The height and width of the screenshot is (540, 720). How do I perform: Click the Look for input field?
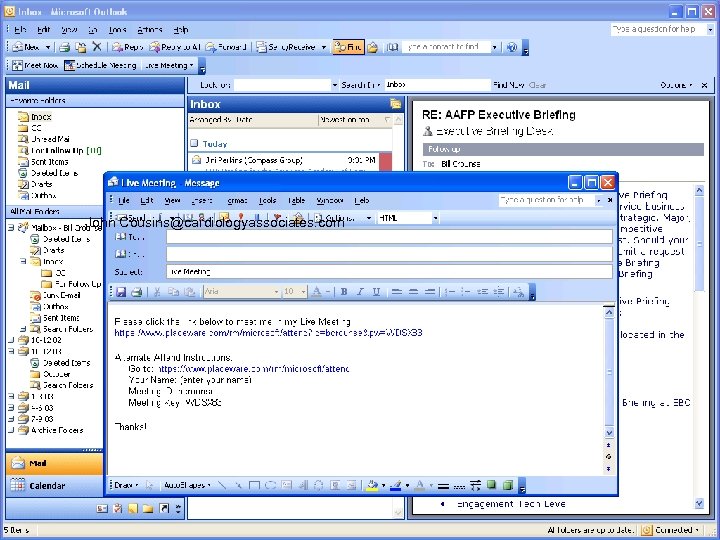pyautogui.click(x=282, y=85)
